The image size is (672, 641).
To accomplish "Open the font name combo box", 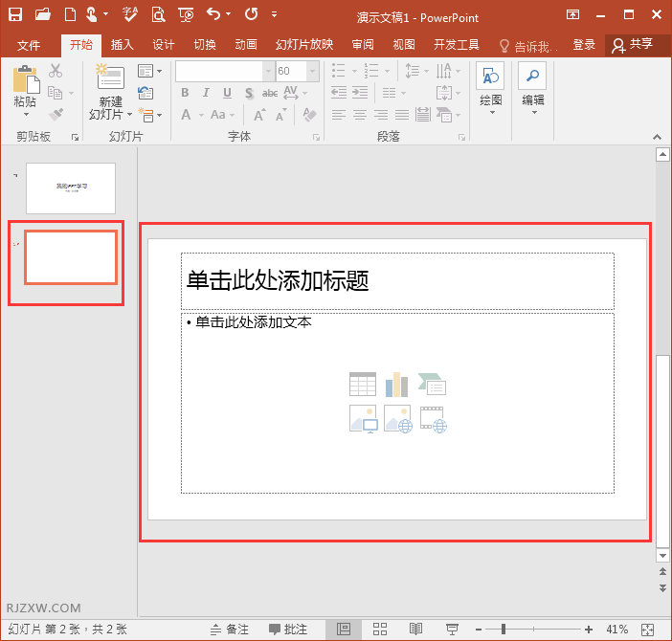I will [x=225, y=71].
